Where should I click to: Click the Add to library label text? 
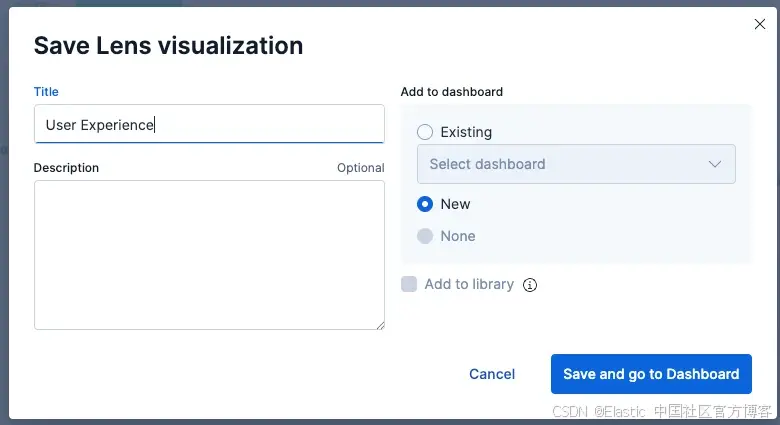(x=469, y=284)
